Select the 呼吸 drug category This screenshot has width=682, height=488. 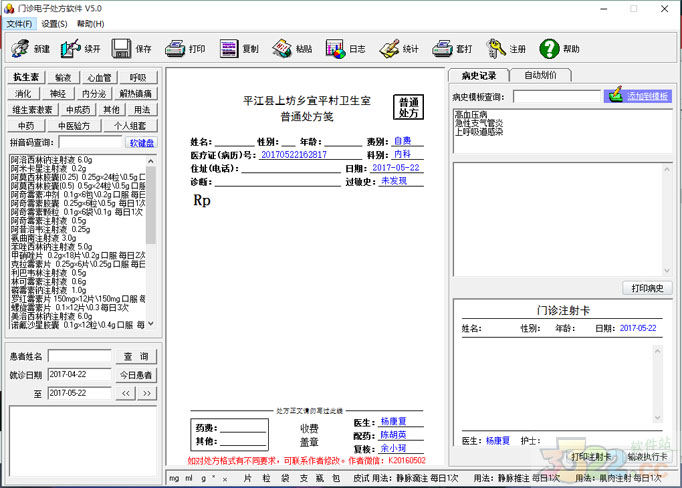pyautogui.click(x=138, y=77)
